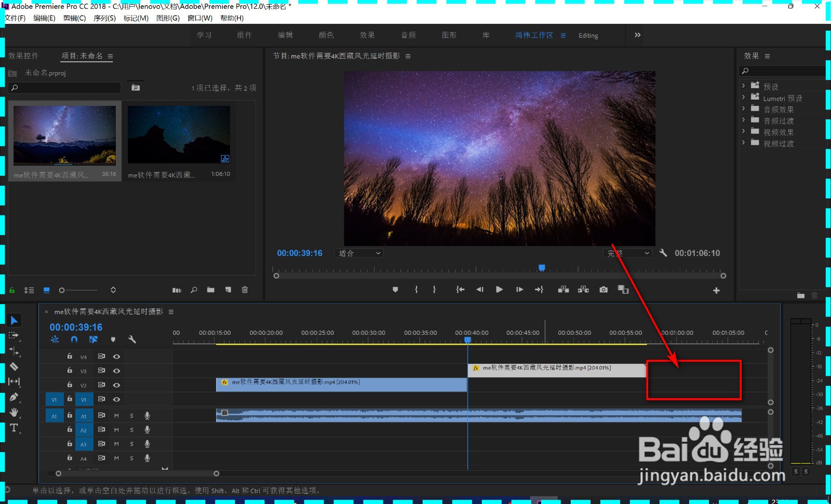Open playback resolution 完整 dropdown
Image resolution: width=831 pixels, height=504 pixels.
coord(627,253)
